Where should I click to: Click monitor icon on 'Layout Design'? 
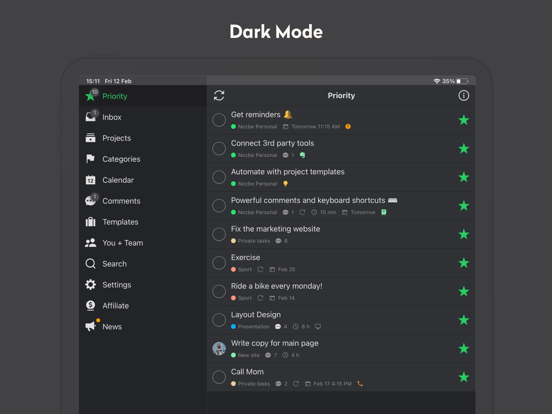[x=318, y=327]
